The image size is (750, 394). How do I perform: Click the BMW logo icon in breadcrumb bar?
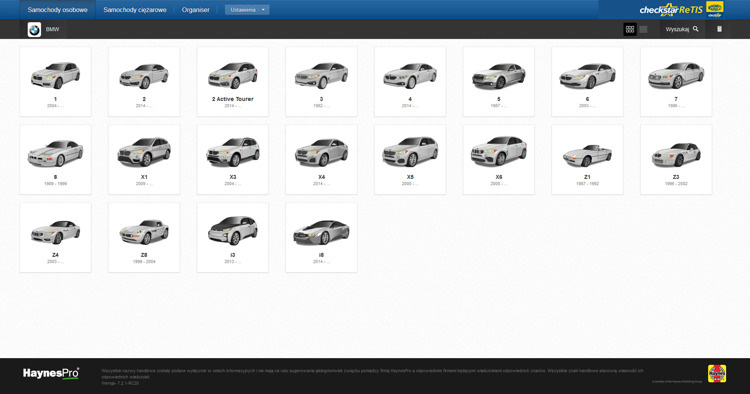(x=34, y=30)
